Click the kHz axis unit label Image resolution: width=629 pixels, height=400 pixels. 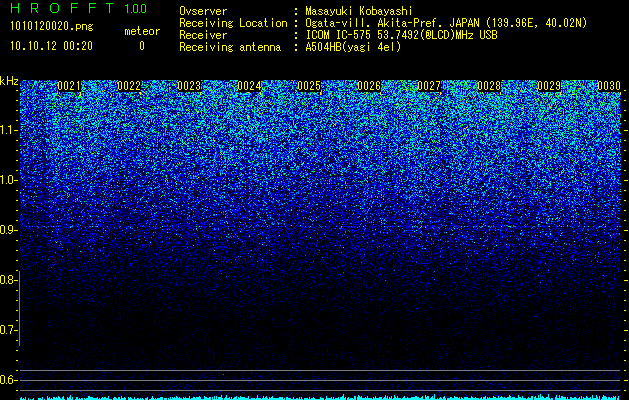tap(9, 81)
